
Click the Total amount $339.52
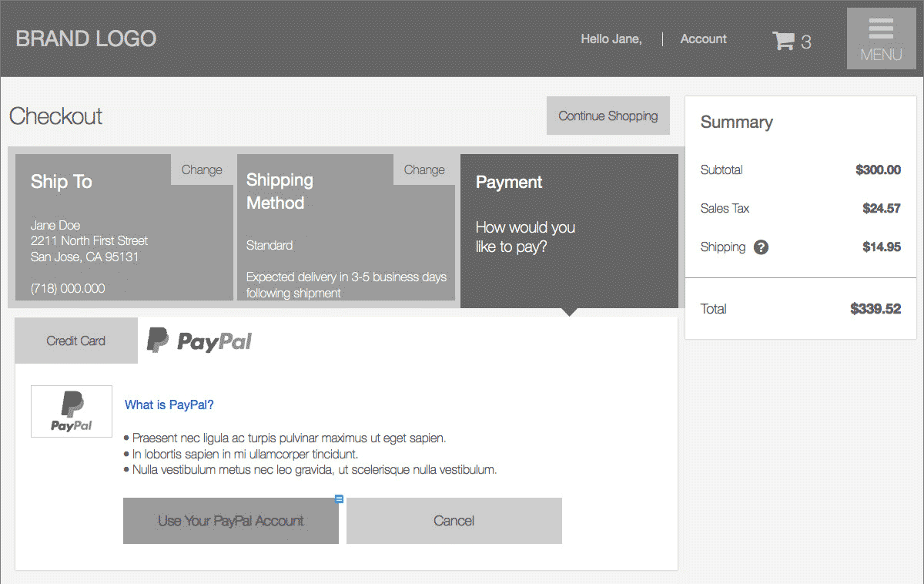click(875, 309)
